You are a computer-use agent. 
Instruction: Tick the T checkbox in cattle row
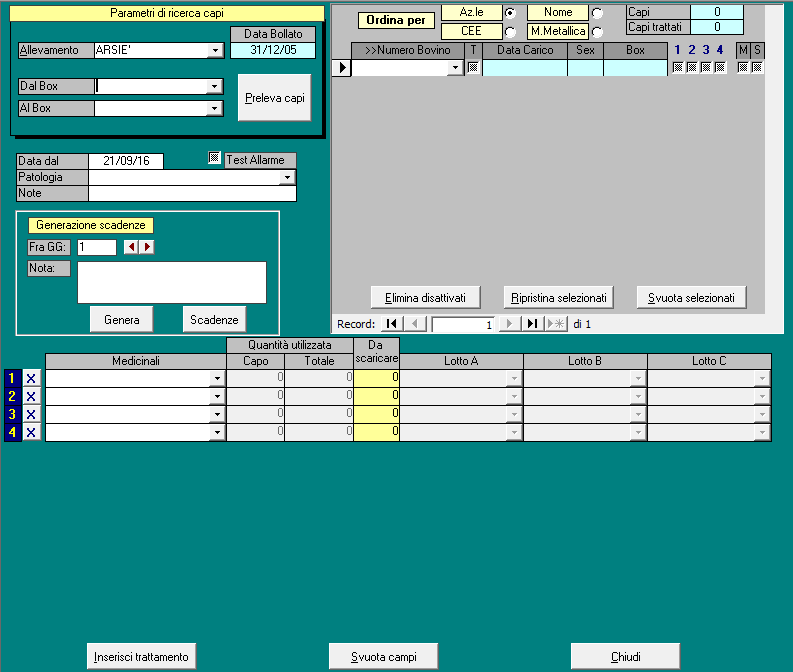pos(473,68)
